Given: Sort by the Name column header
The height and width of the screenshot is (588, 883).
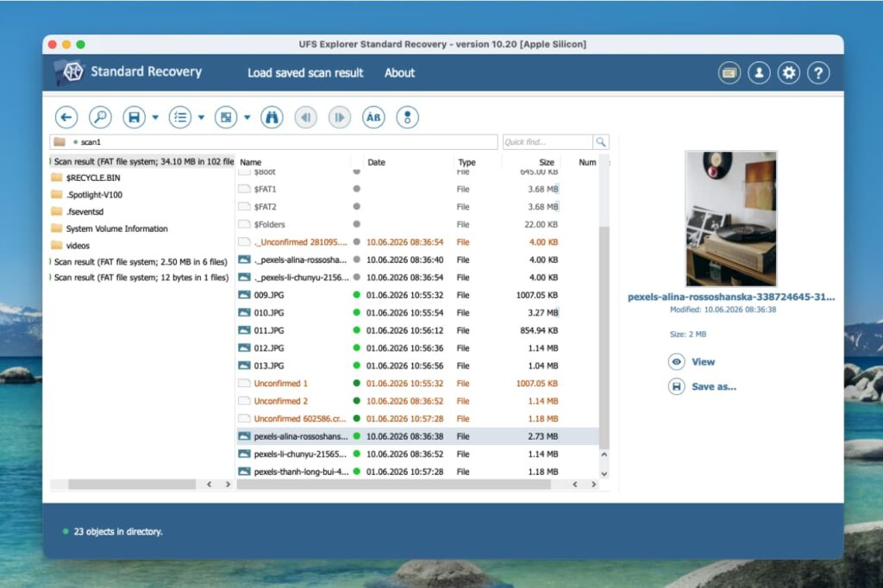Looking at the screenshot, I should (251, 162).
